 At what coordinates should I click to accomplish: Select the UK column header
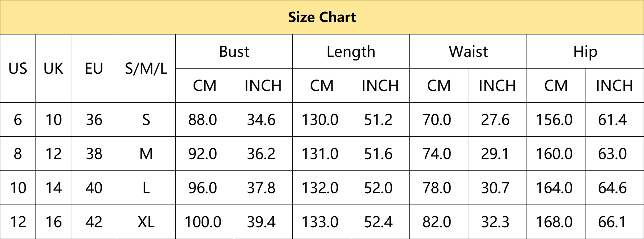[x=53, y=69]
